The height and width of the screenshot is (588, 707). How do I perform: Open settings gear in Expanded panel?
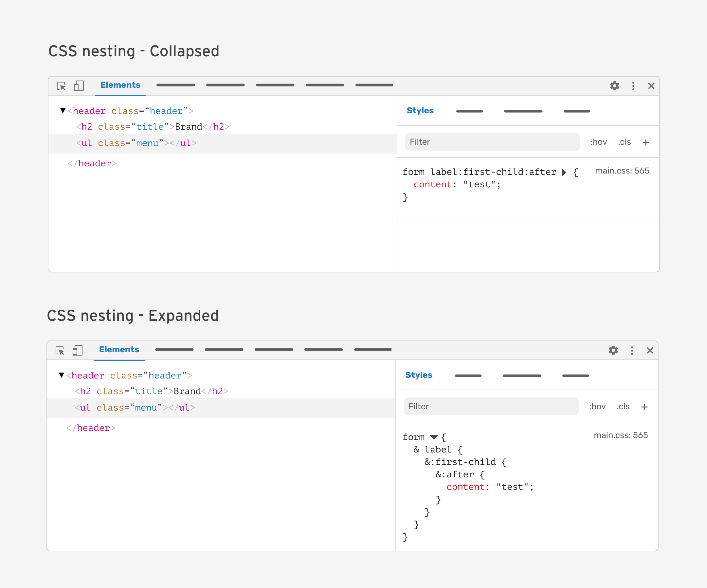coord(613,351)
